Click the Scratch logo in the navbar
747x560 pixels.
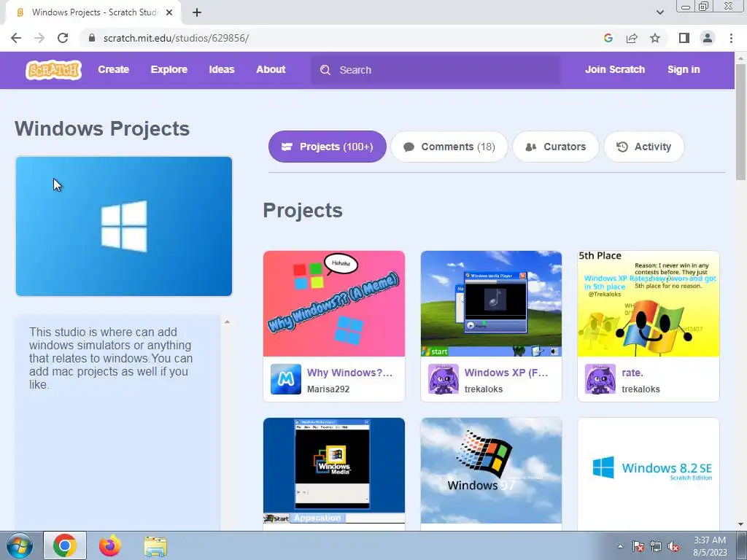(x=53, y=70)
